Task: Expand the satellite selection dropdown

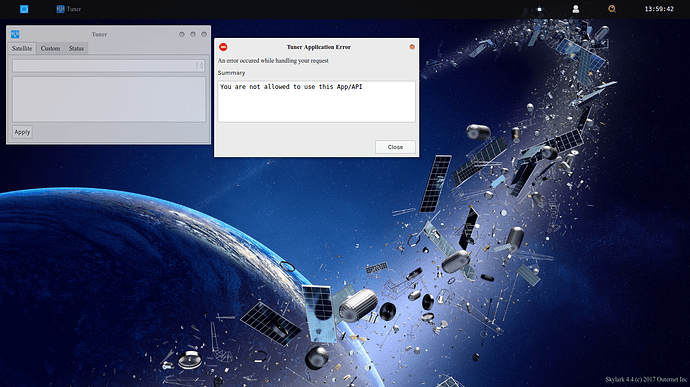Action: click(109, 66)
